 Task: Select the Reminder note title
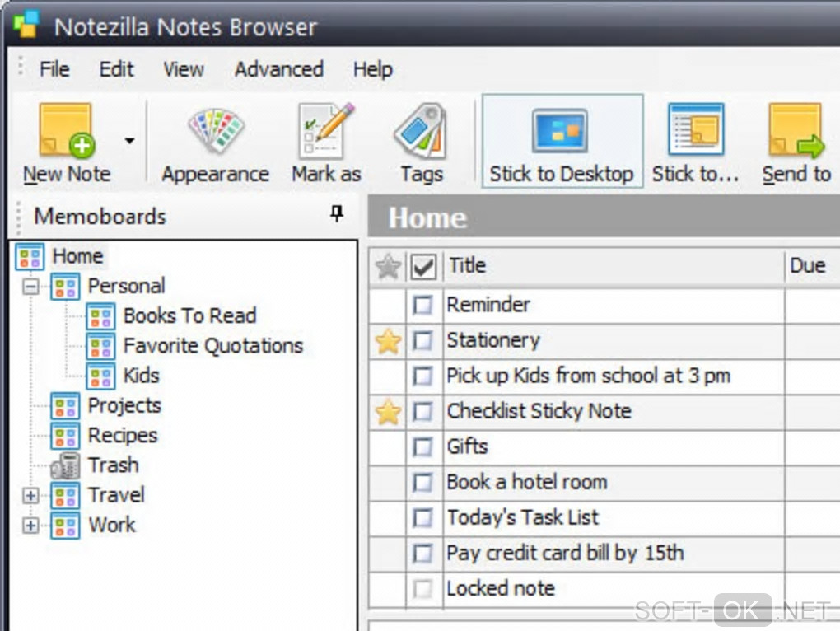[488, 305]
